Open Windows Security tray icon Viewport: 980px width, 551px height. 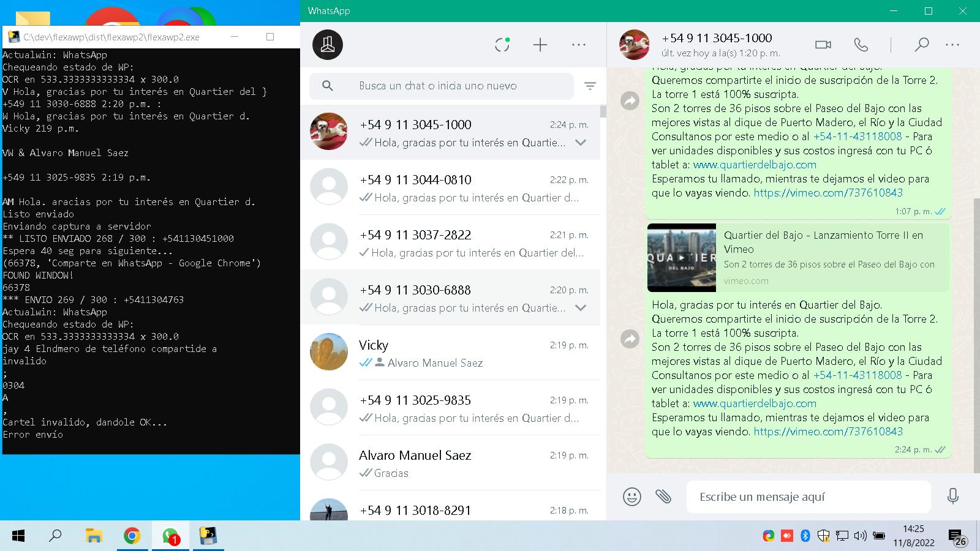[x=824, y=536]
